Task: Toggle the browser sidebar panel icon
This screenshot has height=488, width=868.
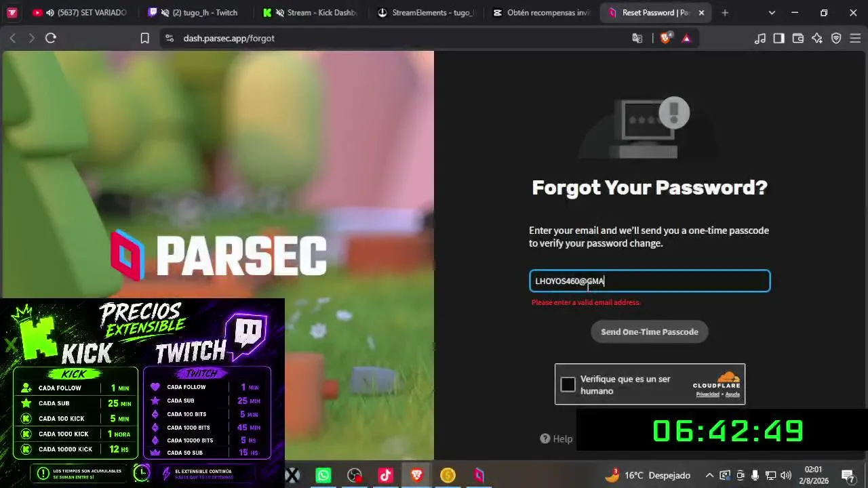Action: tap(778, 39)
